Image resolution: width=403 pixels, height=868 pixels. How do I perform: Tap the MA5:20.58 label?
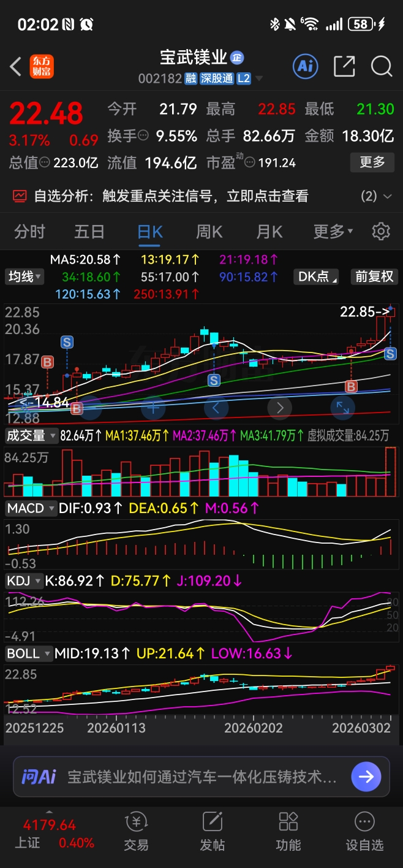tap(85, 259)
